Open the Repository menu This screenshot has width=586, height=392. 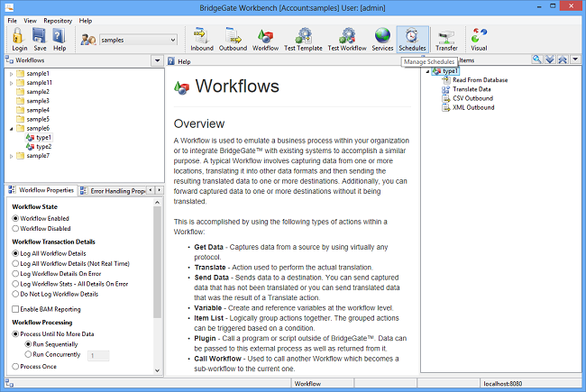tap(58, 21)
